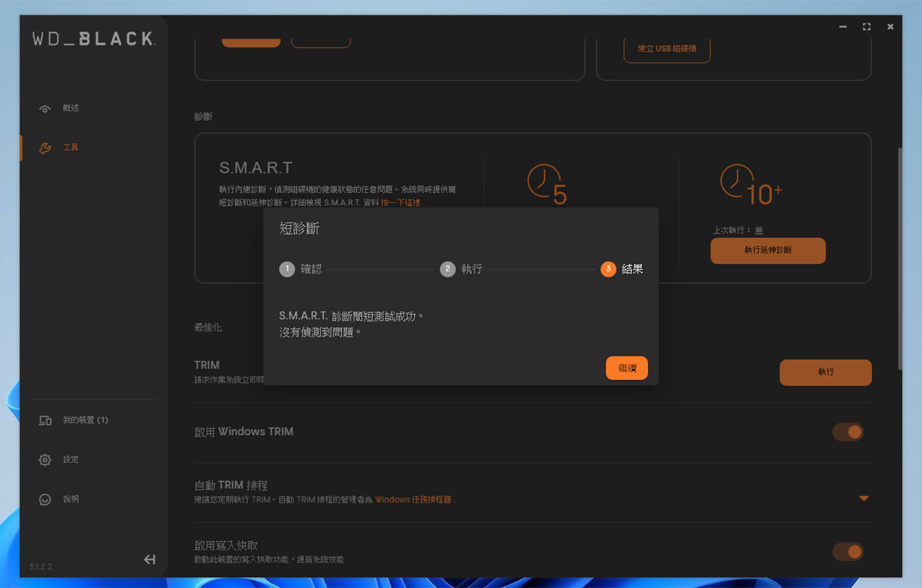The width and height of the screenshot is (922, 588).
Task: Expand the 自動 TRIM 排程 section chevron
Action: (x=864, y=498)
